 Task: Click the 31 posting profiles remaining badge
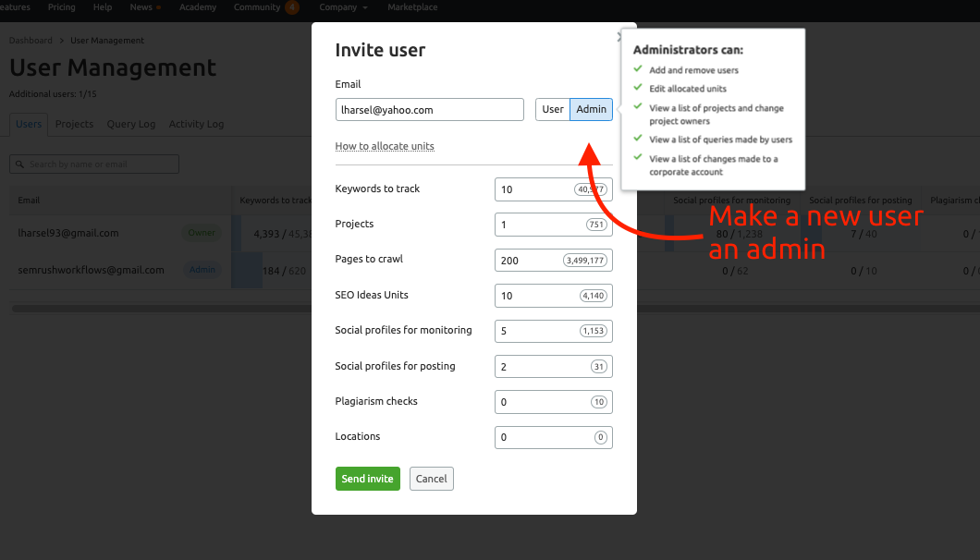tap(599, 366)
